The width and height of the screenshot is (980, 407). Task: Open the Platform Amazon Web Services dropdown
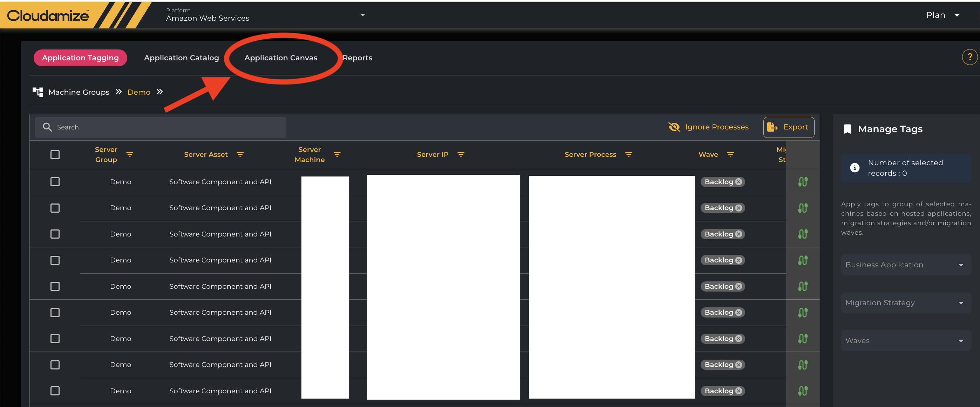(266, 15)
